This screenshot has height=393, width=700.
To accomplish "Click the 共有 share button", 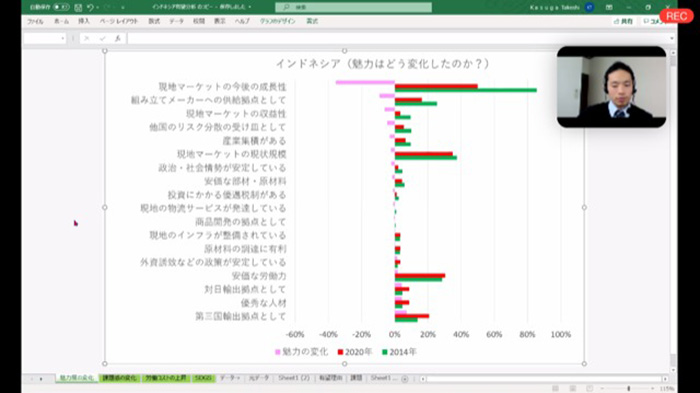I will (x=623, y=21).
